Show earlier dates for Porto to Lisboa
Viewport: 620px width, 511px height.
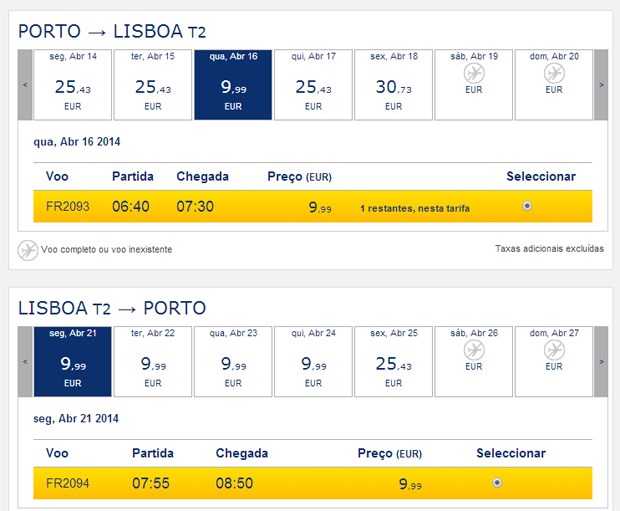24,85
